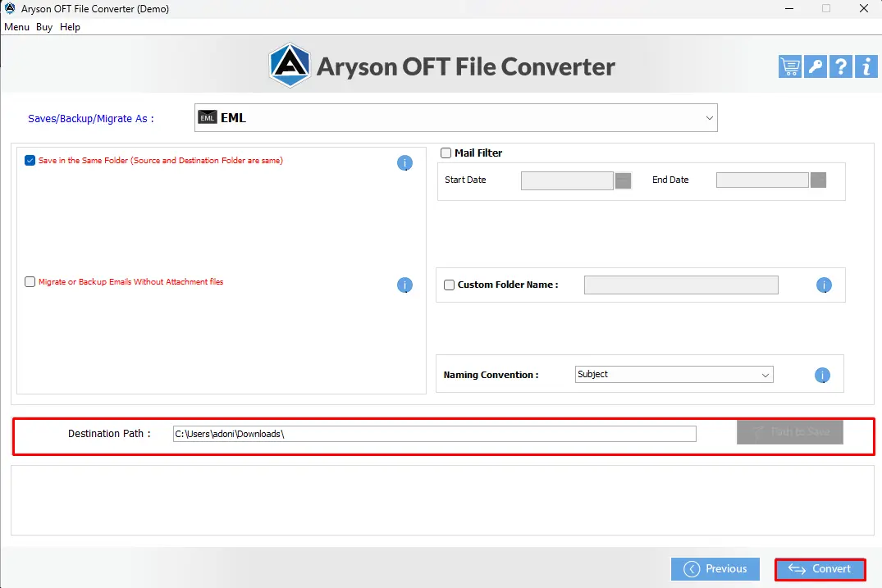Show info for Migrate Without Attachment option
The height and width of the screenshot is (588, 882).
point(404,285)
